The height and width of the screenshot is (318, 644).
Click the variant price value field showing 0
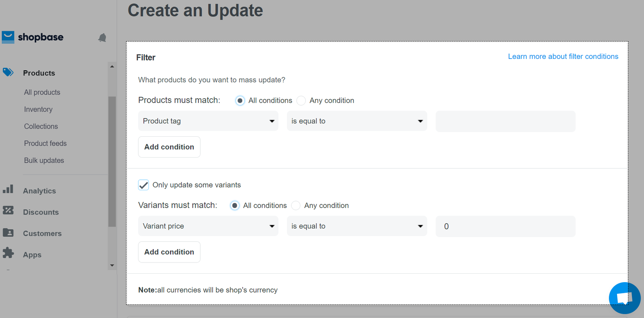(506, 227)
